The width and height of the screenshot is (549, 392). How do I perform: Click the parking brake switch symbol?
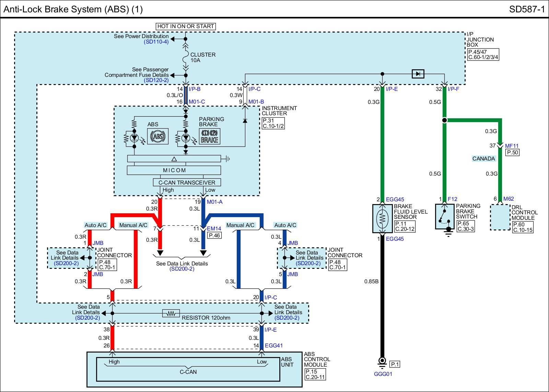point(445,216)
